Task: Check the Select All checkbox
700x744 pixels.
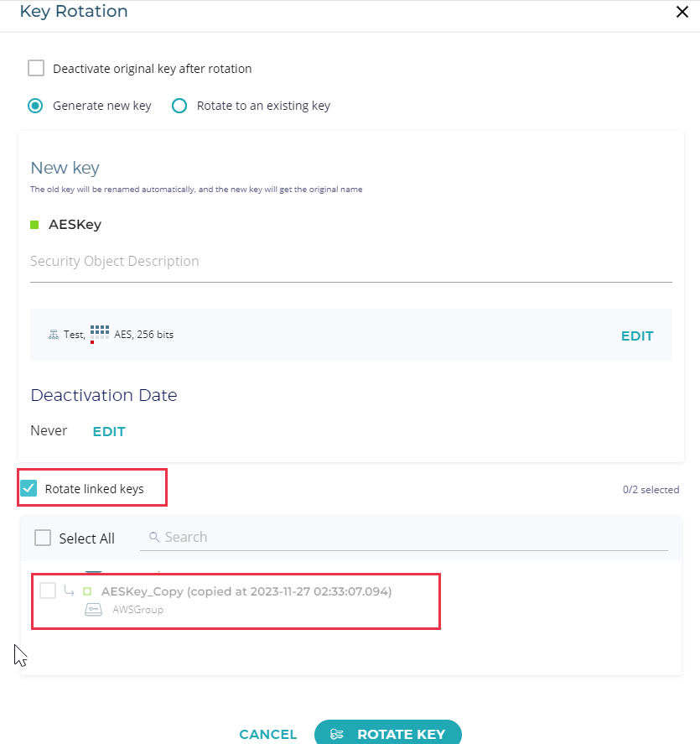Action: coord(43,538)
